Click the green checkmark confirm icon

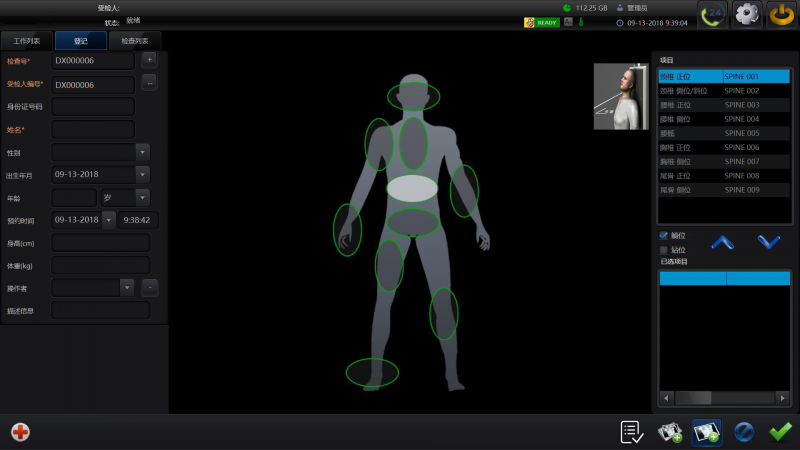pyautogui.click(x=780, y=431)
